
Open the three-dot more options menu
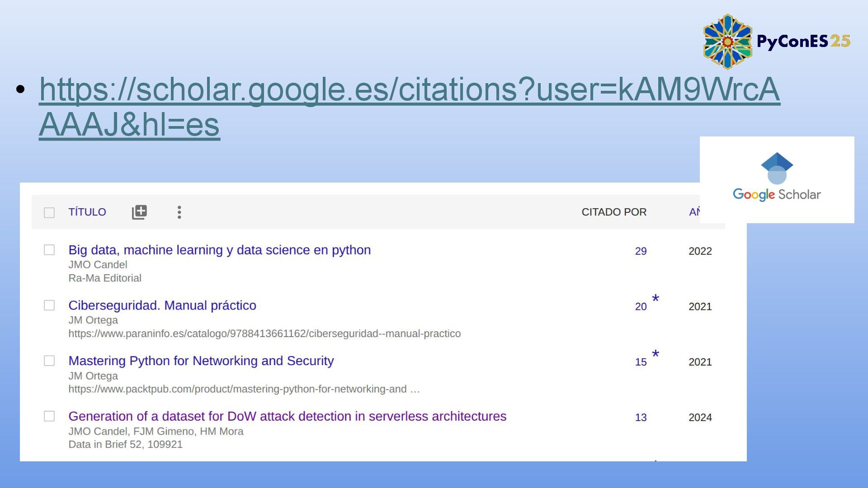(x=179, y=212)
